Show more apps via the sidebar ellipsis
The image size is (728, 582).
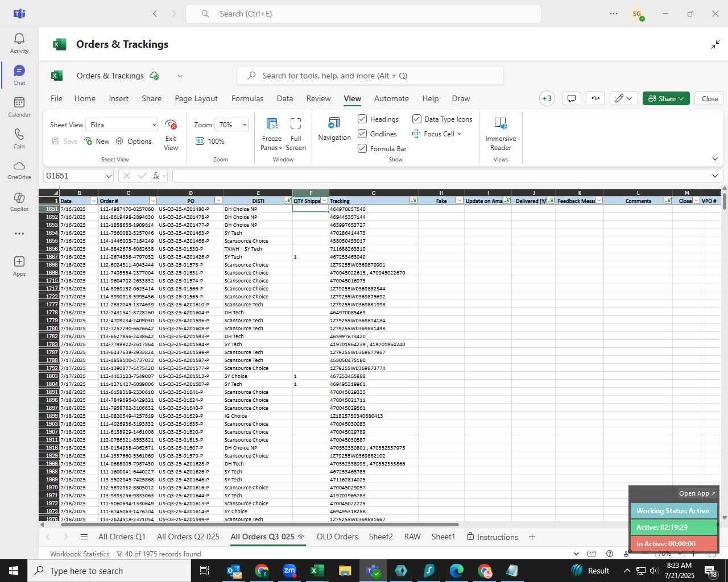click(x=19, y=234)
